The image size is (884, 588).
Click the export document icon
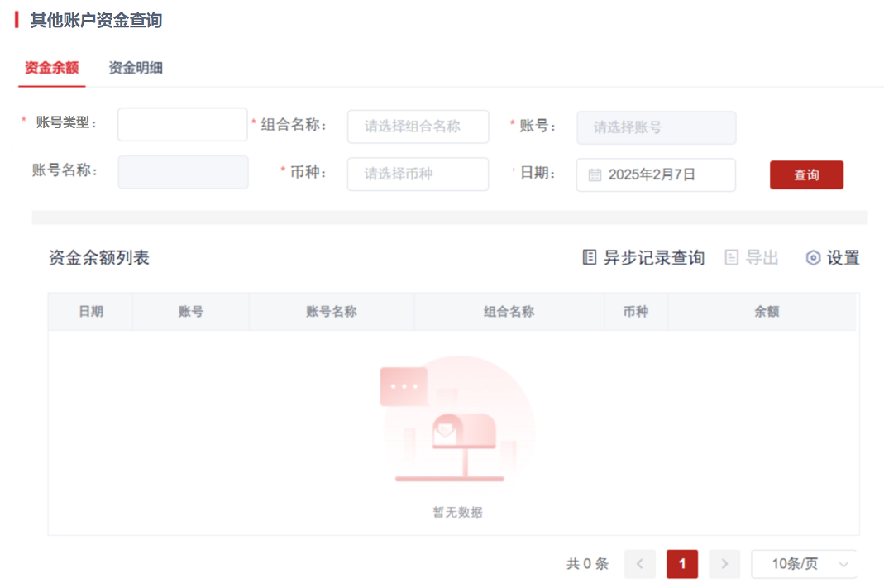[x=731, y=258]
